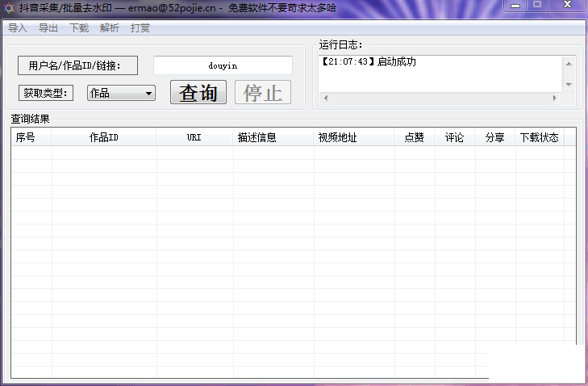Click the 获取类型 label button
The height and width of the screenshot is (386, 588).
46,93
